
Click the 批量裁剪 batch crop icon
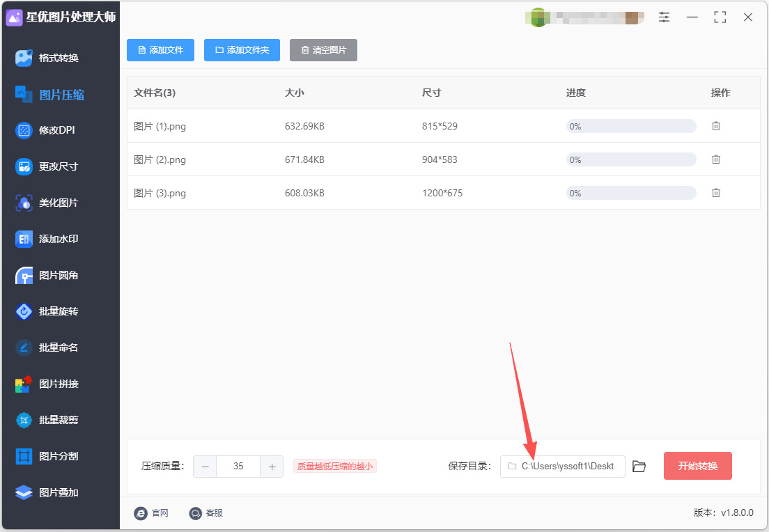coord(24,420)
